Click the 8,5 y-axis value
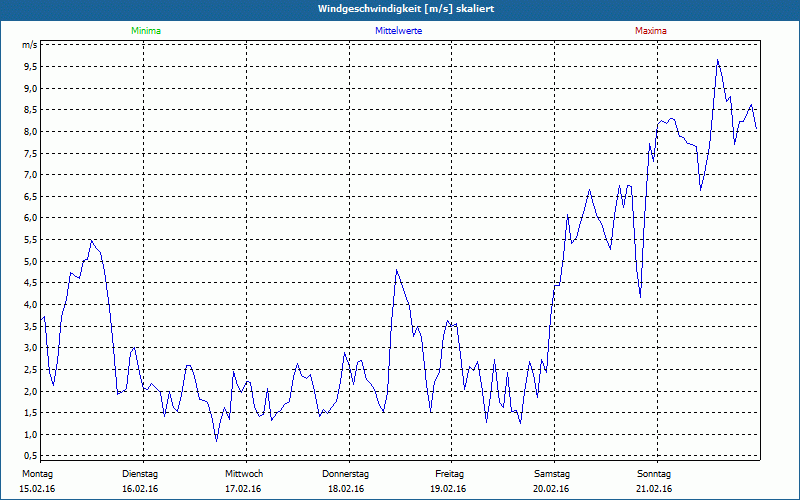Image resolution: width=800 pixels, height=500 pixels. [31, 110]
